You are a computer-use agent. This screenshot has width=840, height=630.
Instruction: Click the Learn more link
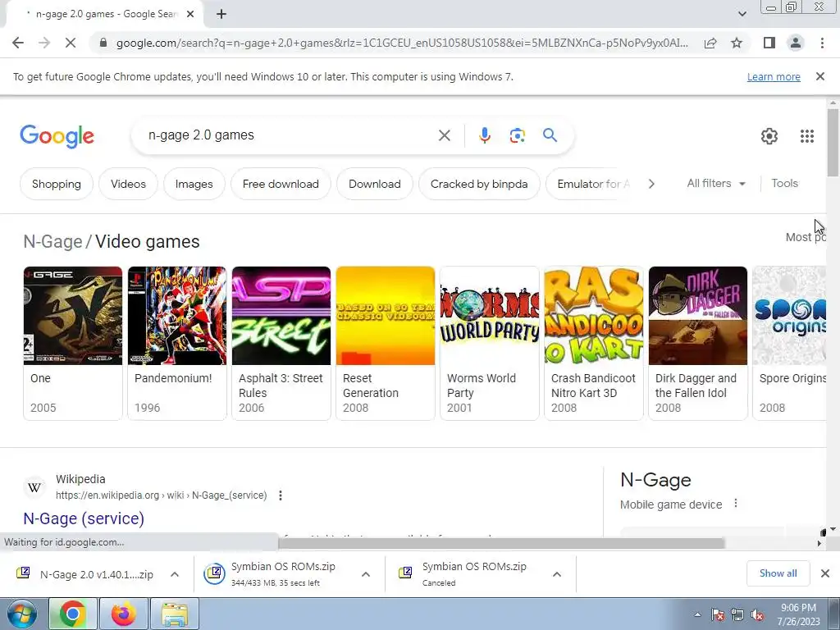774,76
